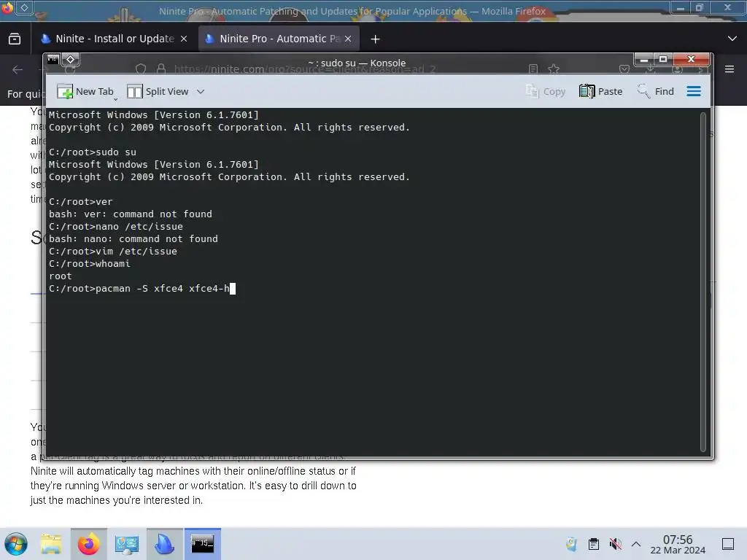Click the bookmark star in Firefox address bar
This screenshot has width=747, height=560.
[554, 69]
